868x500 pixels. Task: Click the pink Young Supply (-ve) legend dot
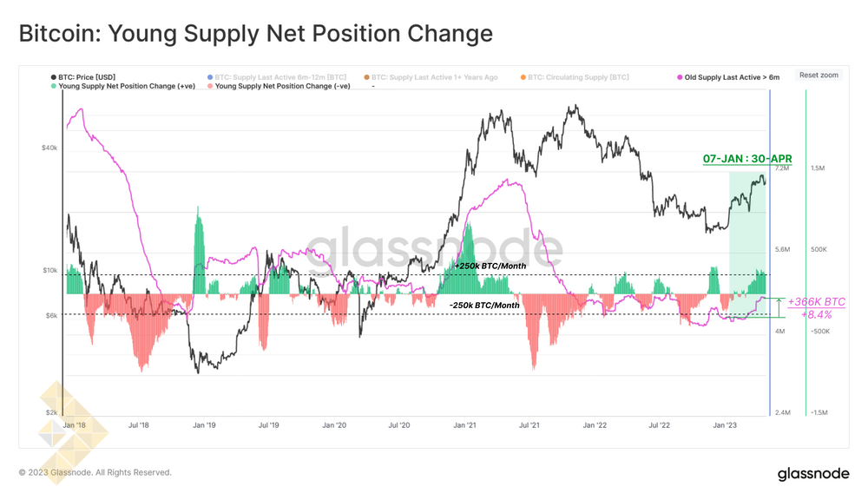pos(210,87)
